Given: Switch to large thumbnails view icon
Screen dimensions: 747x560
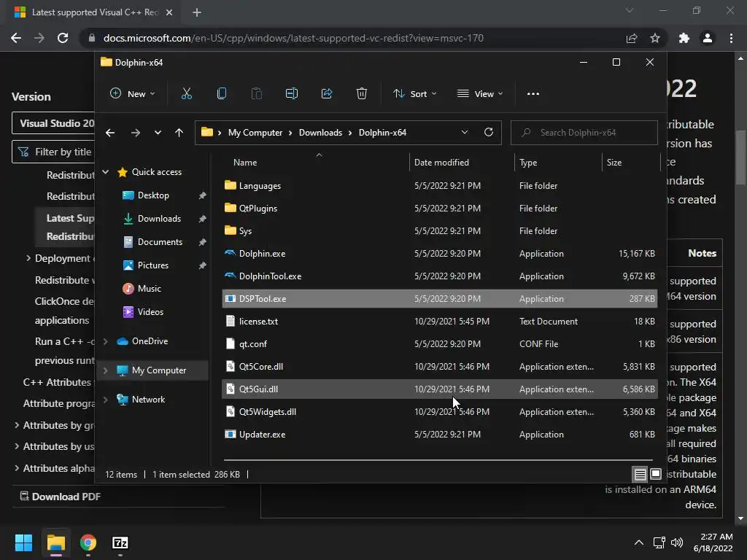Looking at the screenshot, I should tap(656, 474).
